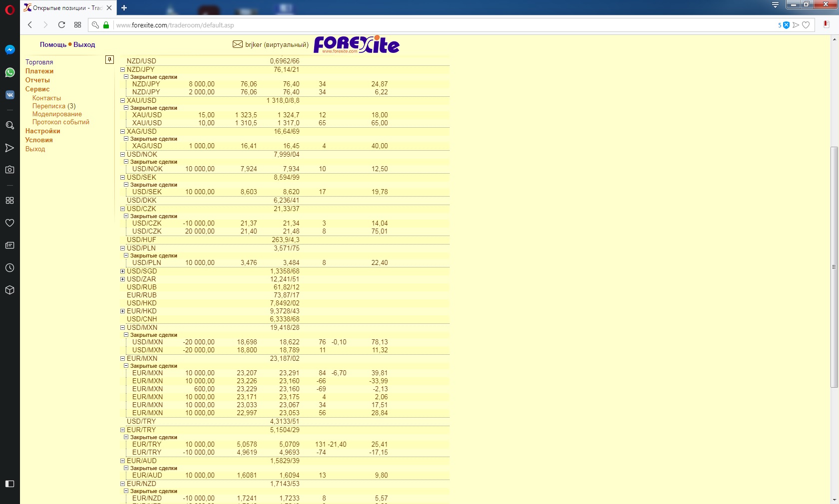The height and width of the screenshot is (504, 839).
Task: Select NZD/USD quote row
Action: [285, 61]
